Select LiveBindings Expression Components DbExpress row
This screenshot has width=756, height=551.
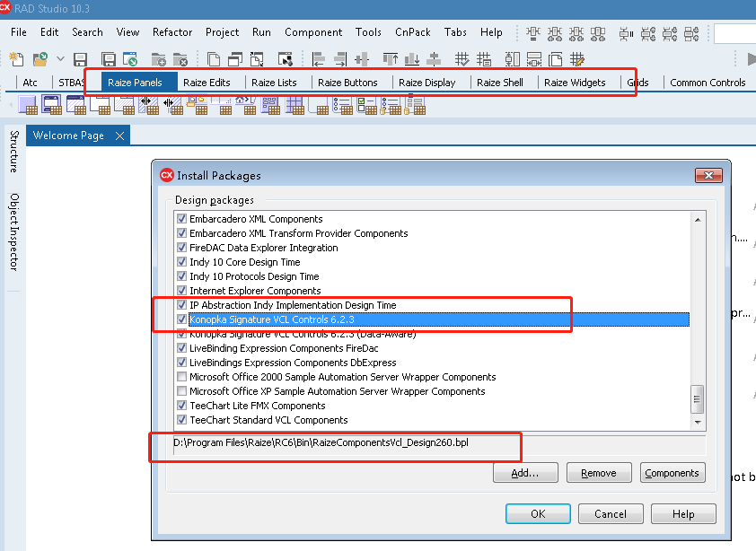(x=293, y=363)
